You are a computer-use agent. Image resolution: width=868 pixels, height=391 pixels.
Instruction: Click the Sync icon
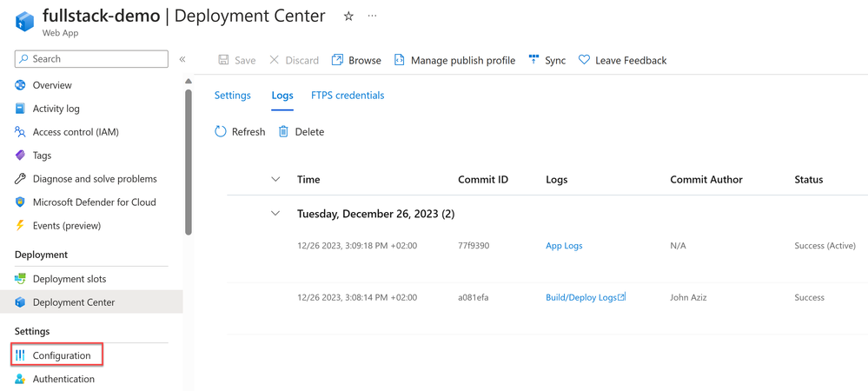tap(533, 59)
